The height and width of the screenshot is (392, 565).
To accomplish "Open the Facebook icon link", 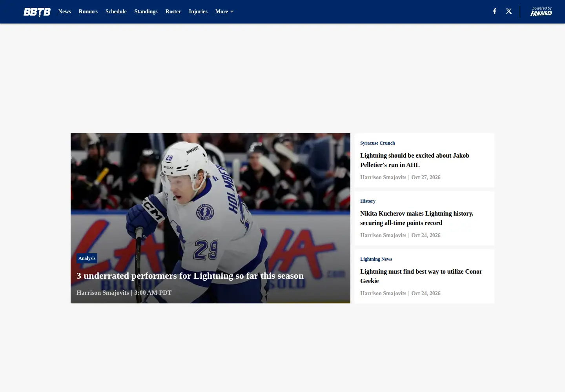I will (495, 11).
